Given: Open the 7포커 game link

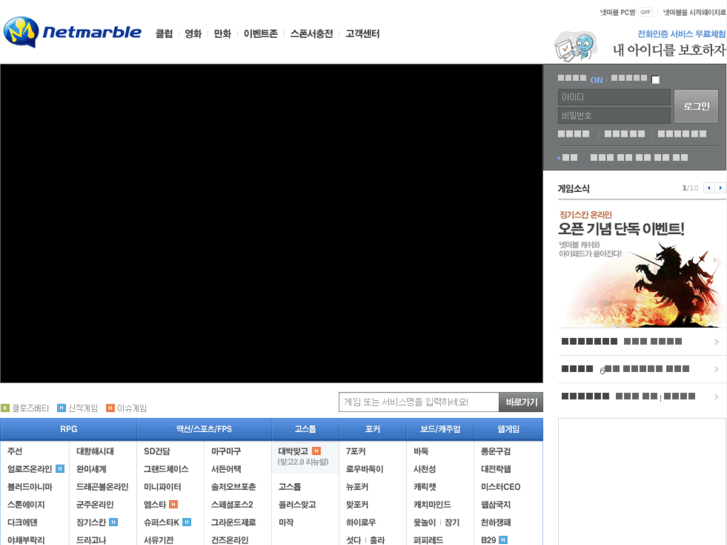Looking at the screenshot, I should [x=356, y=451].
